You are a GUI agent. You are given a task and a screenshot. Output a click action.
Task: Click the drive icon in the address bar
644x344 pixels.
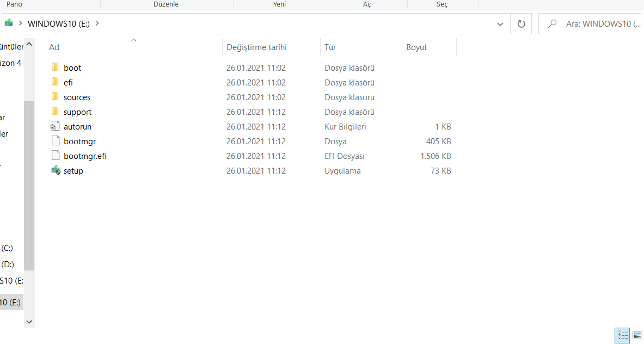coord(9,23)
